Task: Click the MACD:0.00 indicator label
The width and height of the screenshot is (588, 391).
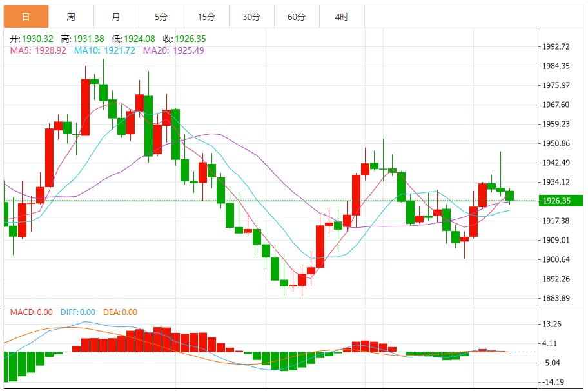Action: coord(31,312)
